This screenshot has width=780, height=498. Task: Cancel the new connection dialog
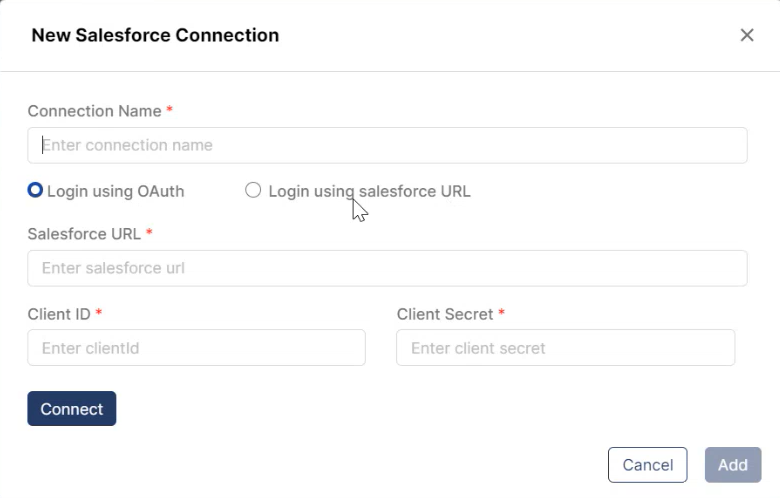(x=647, y=465)
